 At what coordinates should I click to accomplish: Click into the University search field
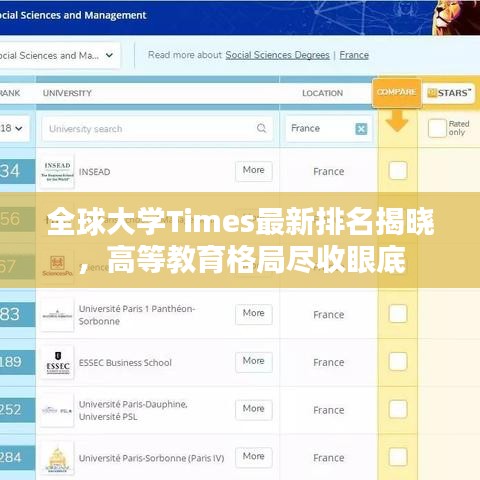pyautogui.click(x=157, y=129)
